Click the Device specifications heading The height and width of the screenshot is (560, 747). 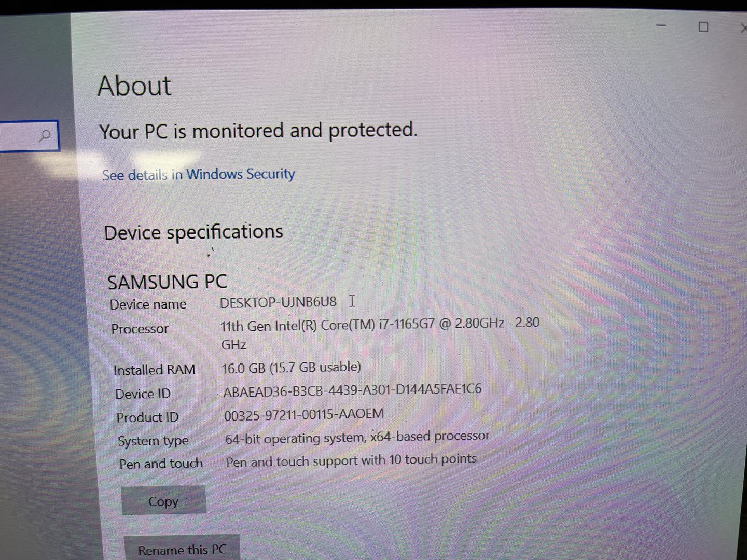(x=193, y=232)
